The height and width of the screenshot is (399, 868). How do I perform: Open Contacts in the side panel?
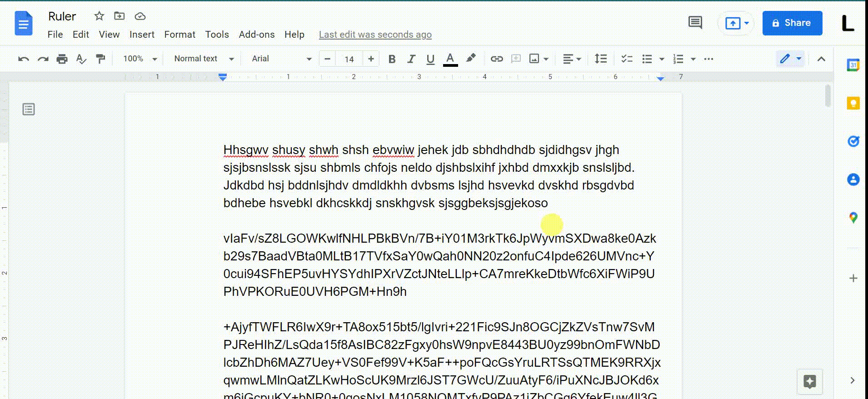853,180
